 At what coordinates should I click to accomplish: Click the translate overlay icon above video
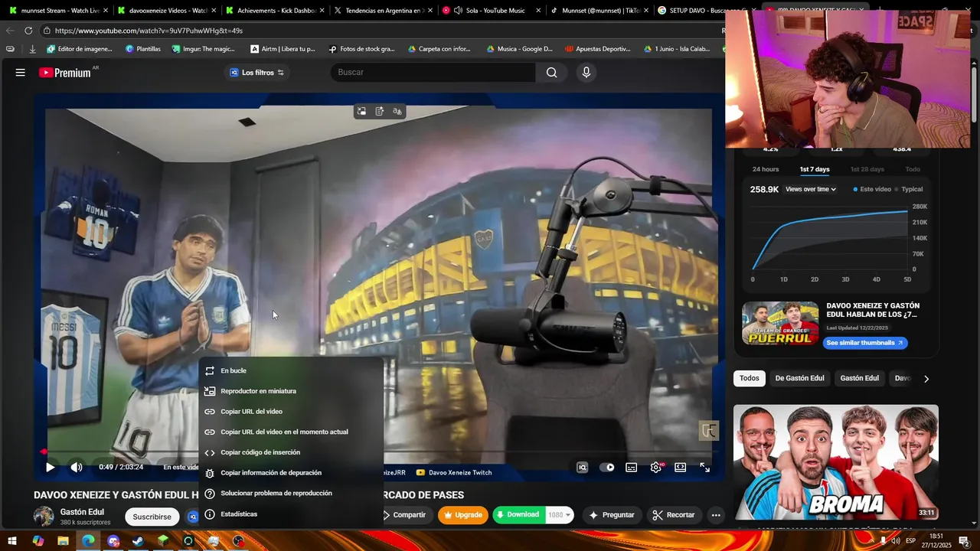click(x=397, y=112)
